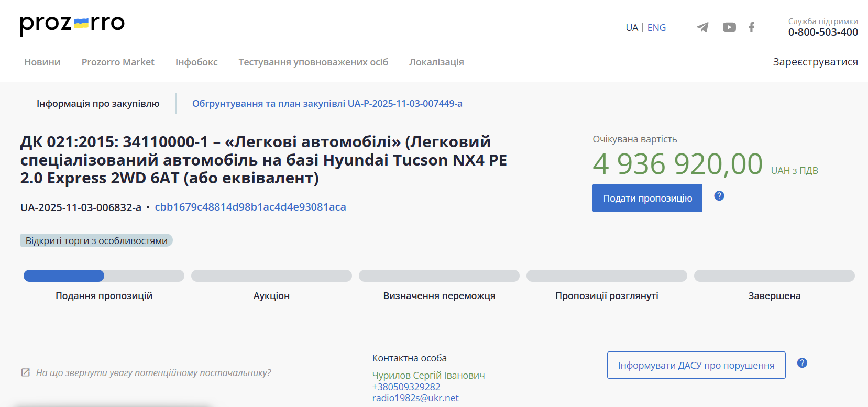Open the Telegram channel icon
This screenshot has width=868, height=407.
pos(702,27)
